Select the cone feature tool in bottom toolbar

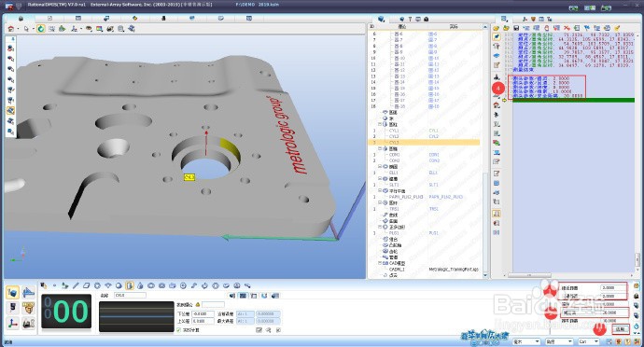(140, 285)
